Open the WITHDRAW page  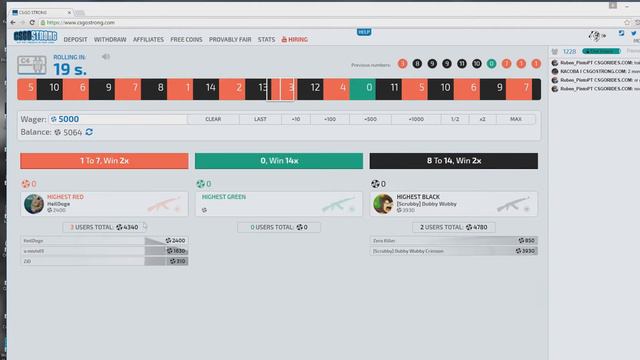(110, 40)
